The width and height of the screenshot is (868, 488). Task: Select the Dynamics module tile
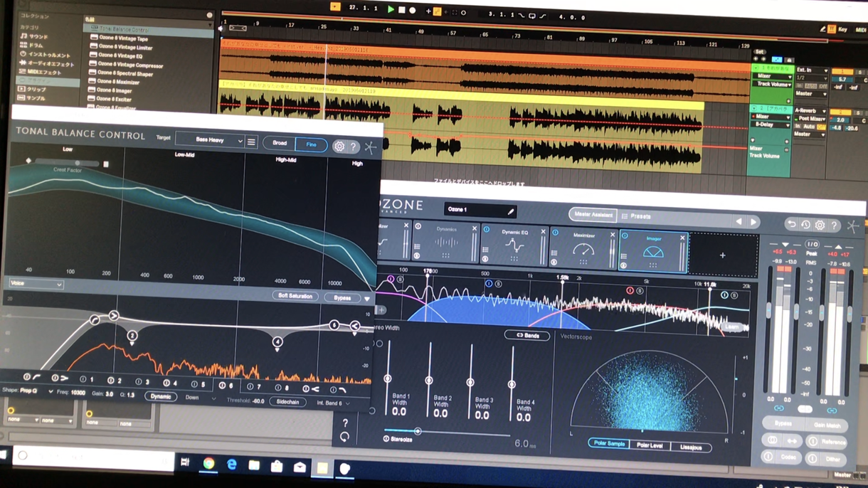(446, 243)
